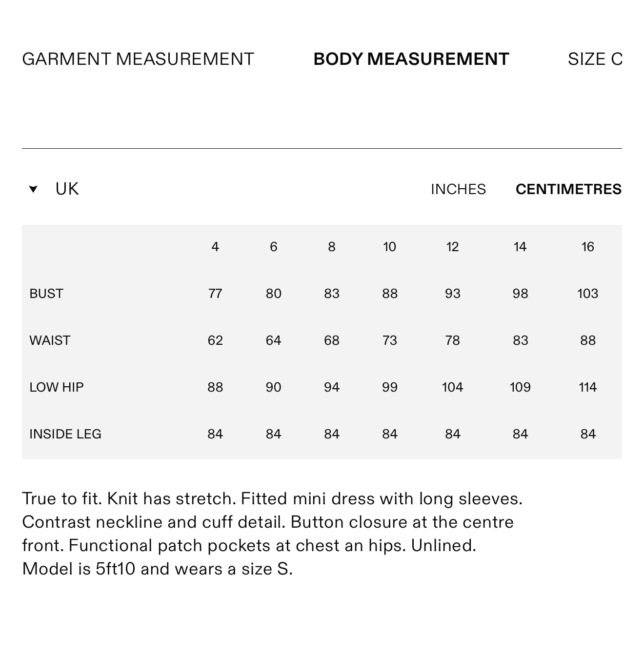Select size 16 column header
The width and height of the screenshot is (644, 654).
click(588, 247)
